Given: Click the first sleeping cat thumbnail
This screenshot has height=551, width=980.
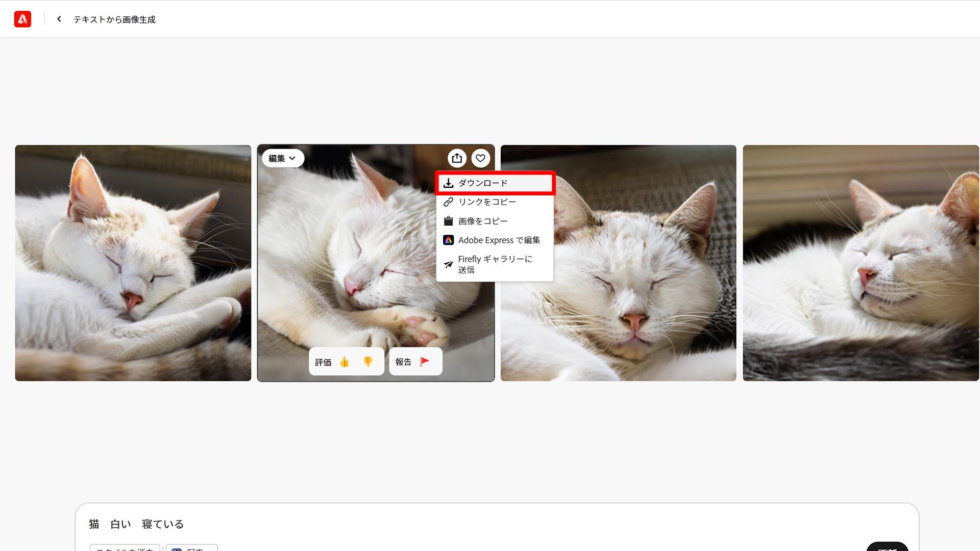Looking at the screenshot, I should (133, 263).
